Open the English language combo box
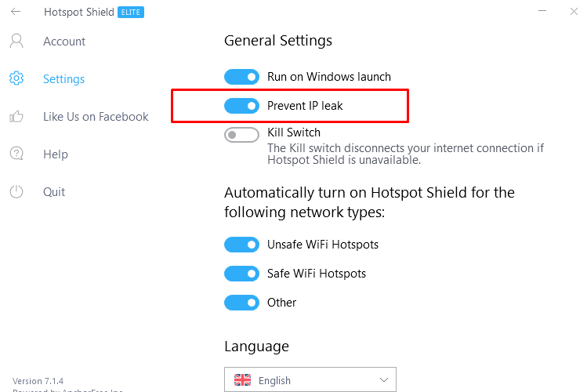Screen dimensions: 587x392 tap(310, 379)
